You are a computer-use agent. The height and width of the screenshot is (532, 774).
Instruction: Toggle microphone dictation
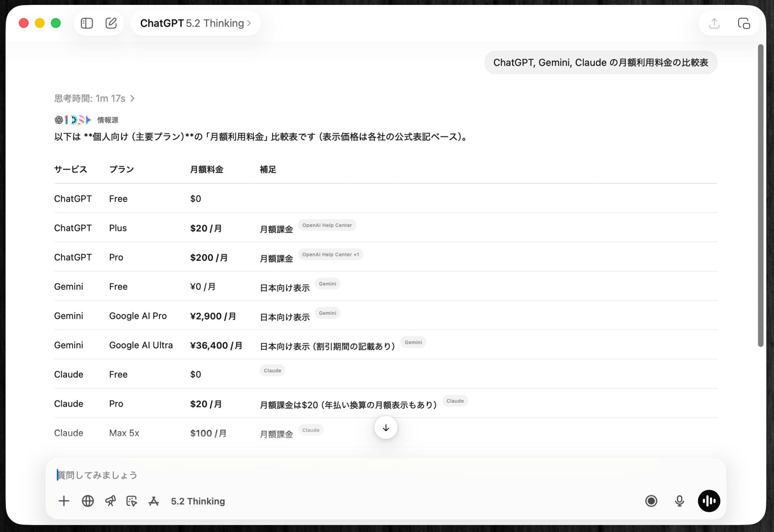(x=680, y=501)
